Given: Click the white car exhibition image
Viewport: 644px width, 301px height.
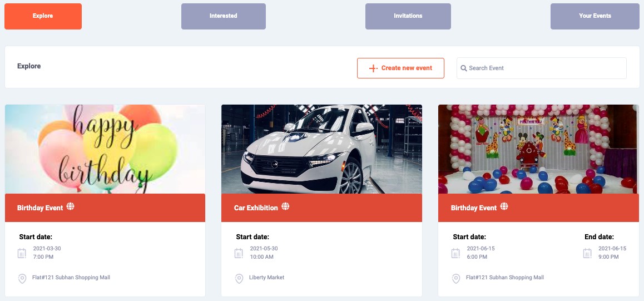Looking at the screenshot, I should pyautogui.click(x=321, y=149).
